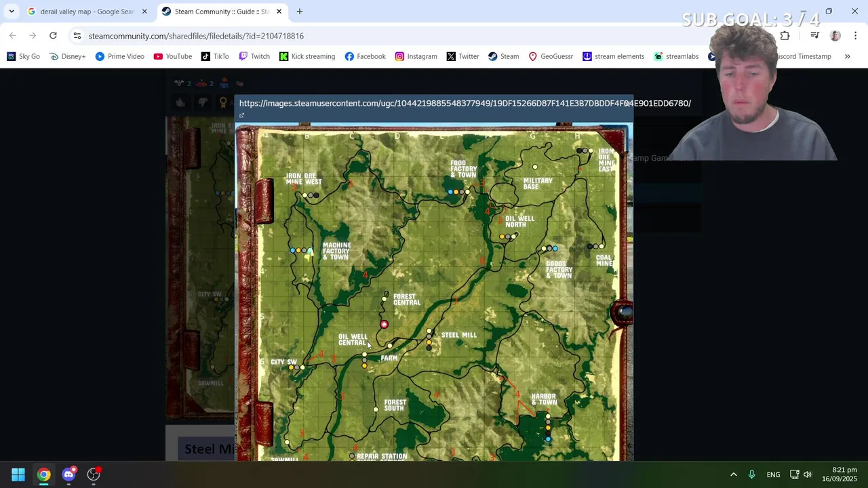This screenshot has height=488, width=868.
Task: Click the "REPAIR STATION" map label
Action: [x=382, y=456]
